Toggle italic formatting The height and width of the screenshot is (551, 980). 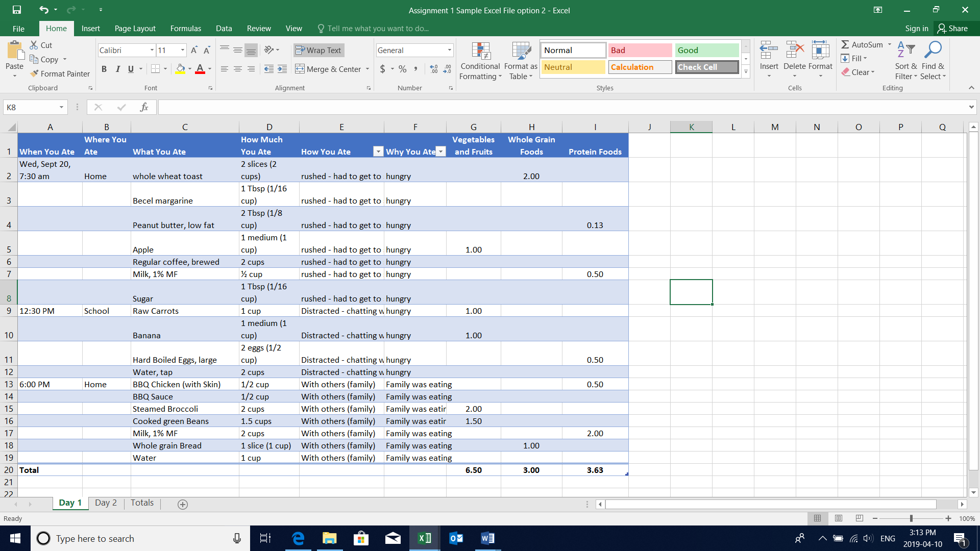(117, 69)
